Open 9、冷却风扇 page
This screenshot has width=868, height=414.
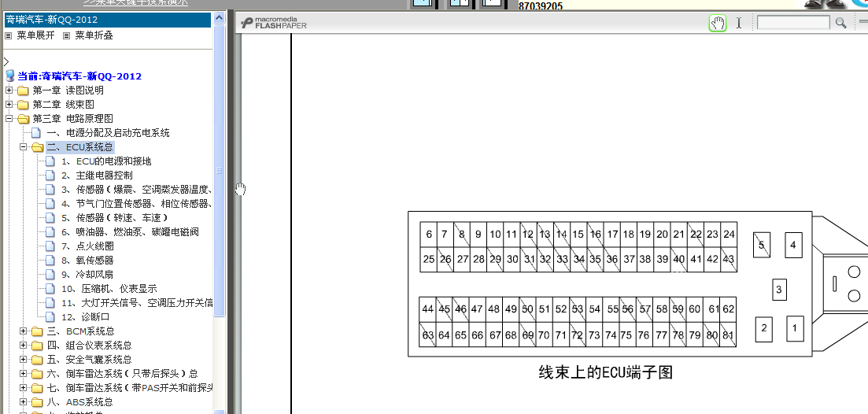[x=87, y=275]
